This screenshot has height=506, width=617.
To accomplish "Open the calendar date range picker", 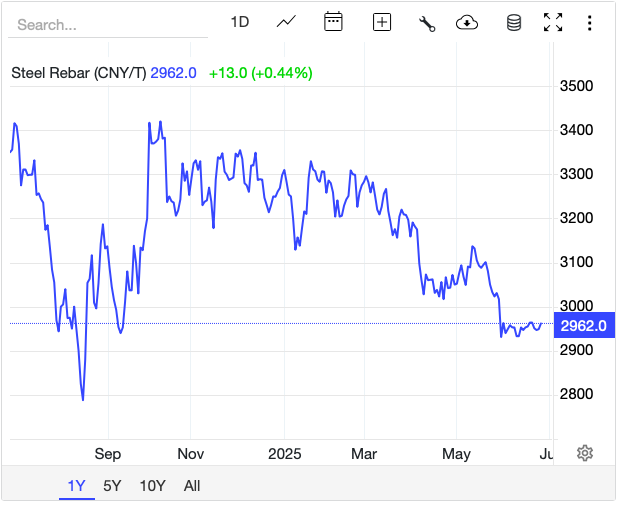I will click(334, 22).
